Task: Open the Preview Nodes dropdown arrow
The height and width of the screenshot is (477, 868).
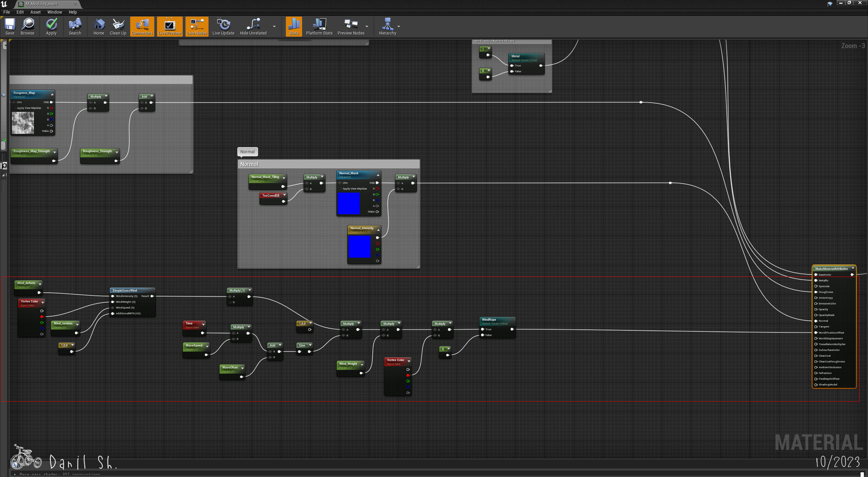Action: tap(367, 27)
